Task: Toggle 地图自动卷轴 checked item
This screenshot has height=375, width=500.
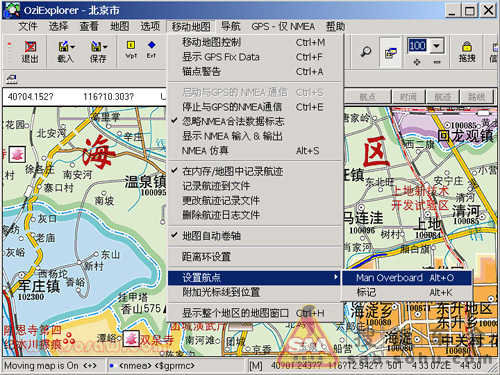Action: click(x=255, y=236)
